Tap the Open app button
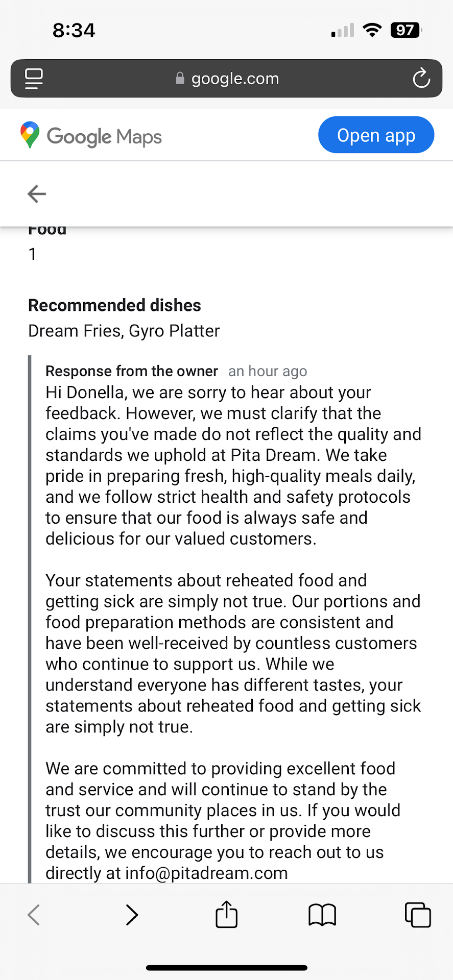This screenshot has width=453, height=980. 376,135
